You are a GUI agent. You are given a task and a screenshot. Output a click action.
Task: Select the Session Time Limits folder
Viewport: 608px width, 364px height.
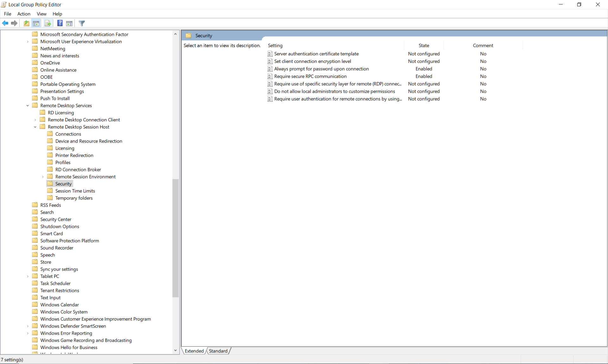pos(75,191)
